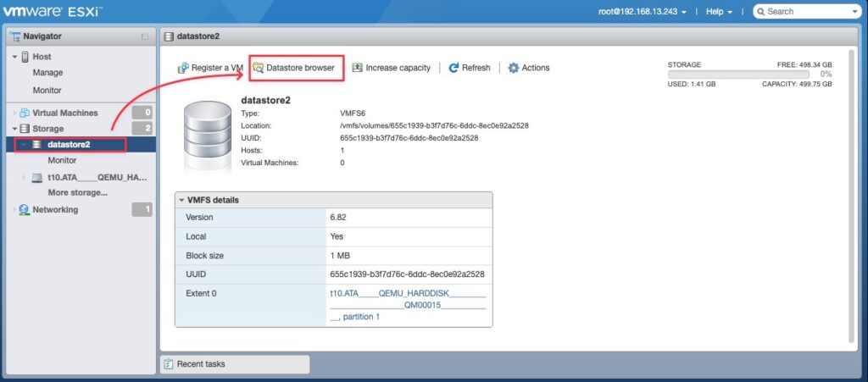Viewport: 868px width, 382px height.
Task: Open the Actions menu
Action: [529, 68]
